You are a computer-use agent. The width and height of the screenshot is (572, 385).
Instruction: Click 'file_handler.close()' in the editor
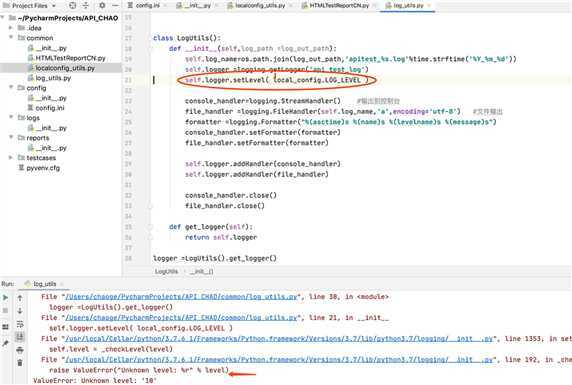[x=225, y=206]
